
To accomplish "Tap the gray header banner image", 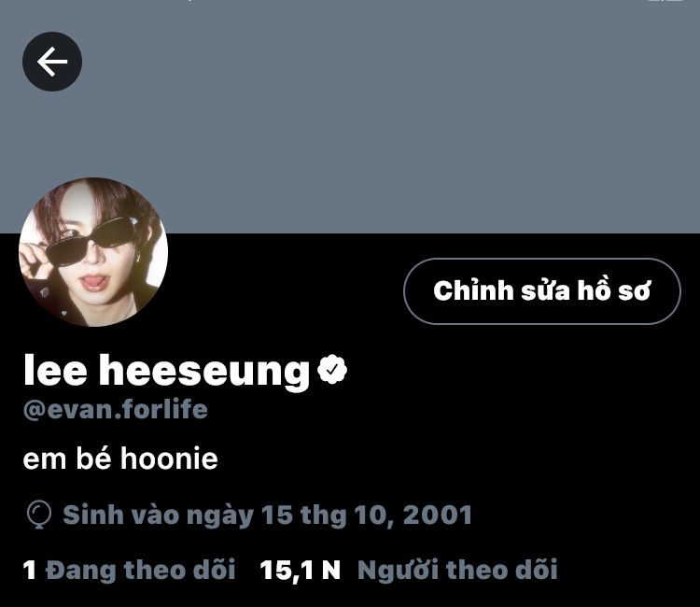I will [350, 117].
